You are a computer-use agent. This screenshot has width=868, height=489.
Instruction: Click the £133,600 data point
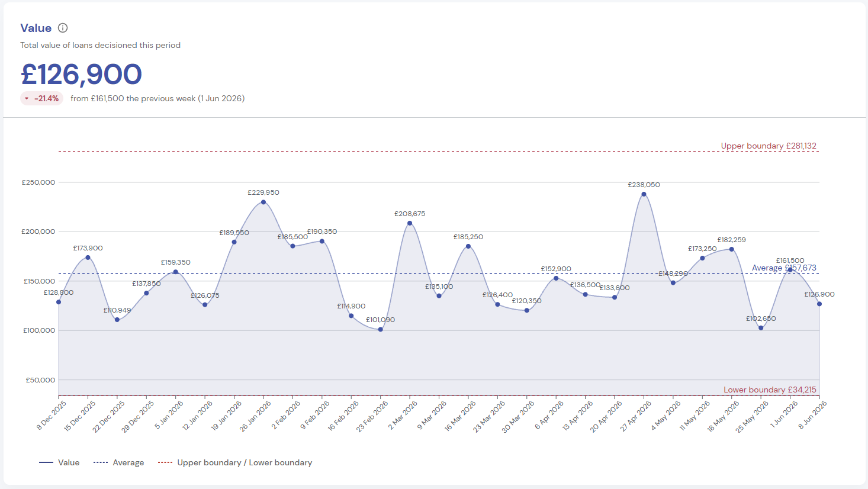point(615,297)
